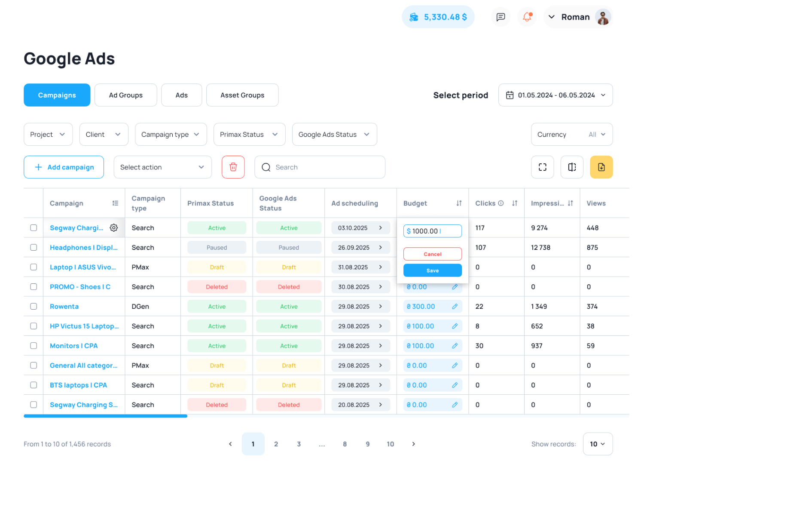Open the Currency dropdown set to All

point(571,134)
